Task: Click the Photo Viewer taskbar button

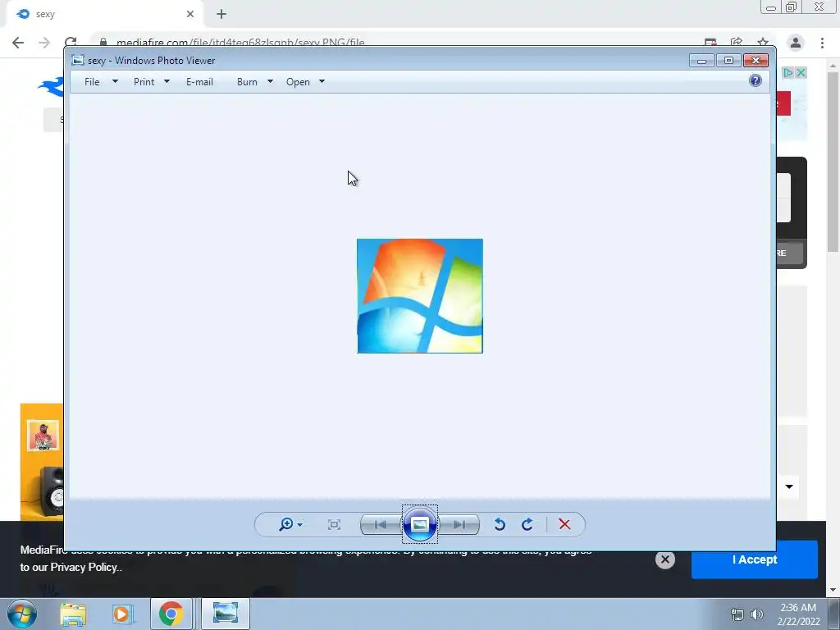Action: 226,614
